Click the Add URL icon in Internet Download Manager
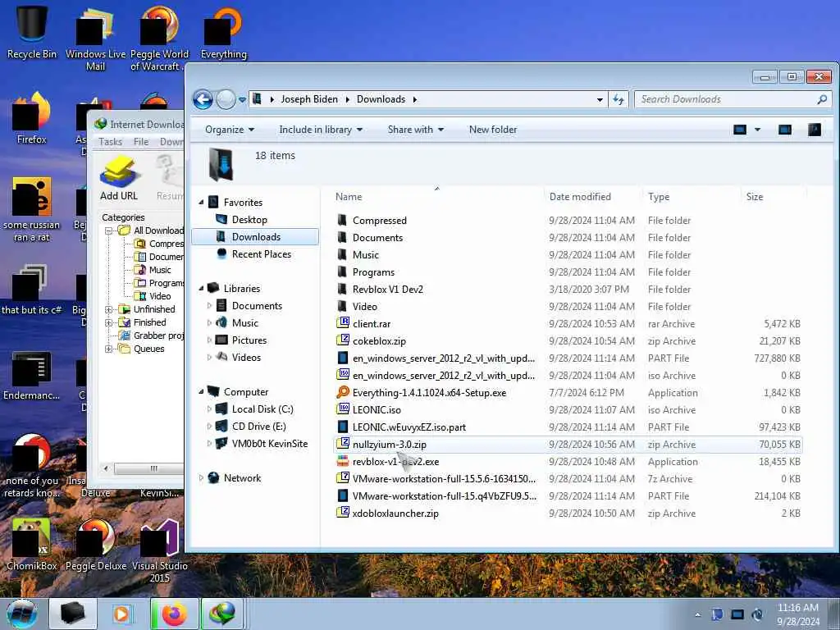 click(119, 178)
